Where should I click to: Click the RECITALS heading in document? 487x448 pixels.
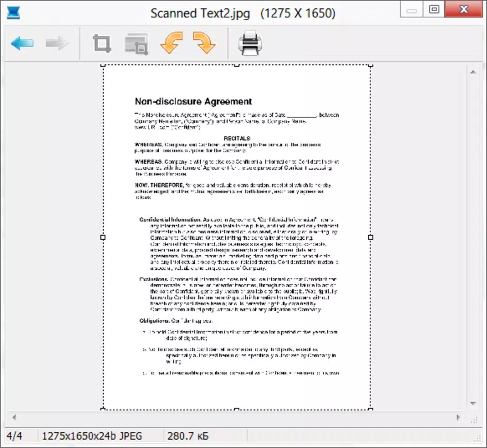(x=237, y=138)
